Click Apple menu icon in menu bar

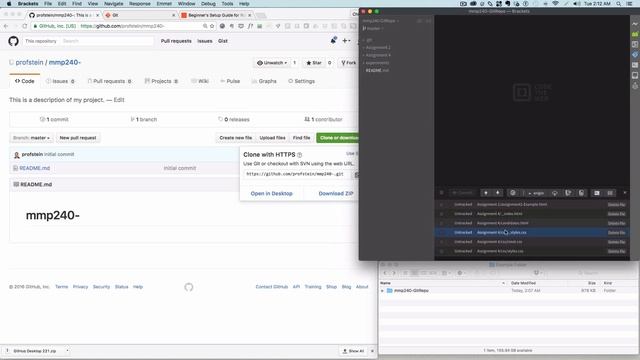tap(9, 4)
